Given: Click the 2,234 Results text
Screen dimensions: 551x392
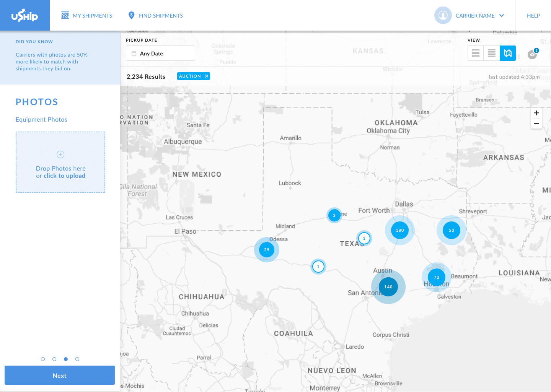Looking at the screenshot, I should (146, 76).
